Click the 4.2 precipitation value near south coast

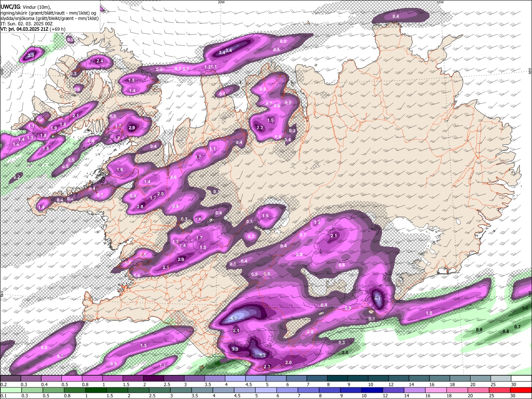(262, 355)
